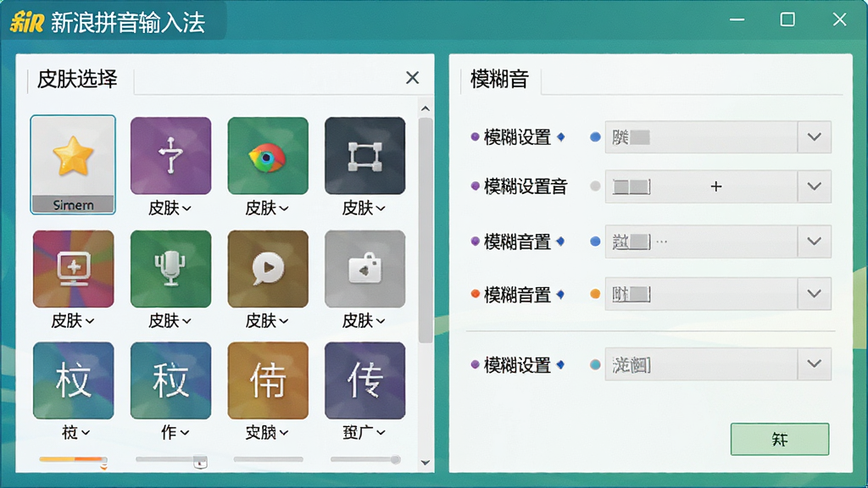Select the dark crop-frame skin tile
Screen dimensions: 868x488
(364, 156)
